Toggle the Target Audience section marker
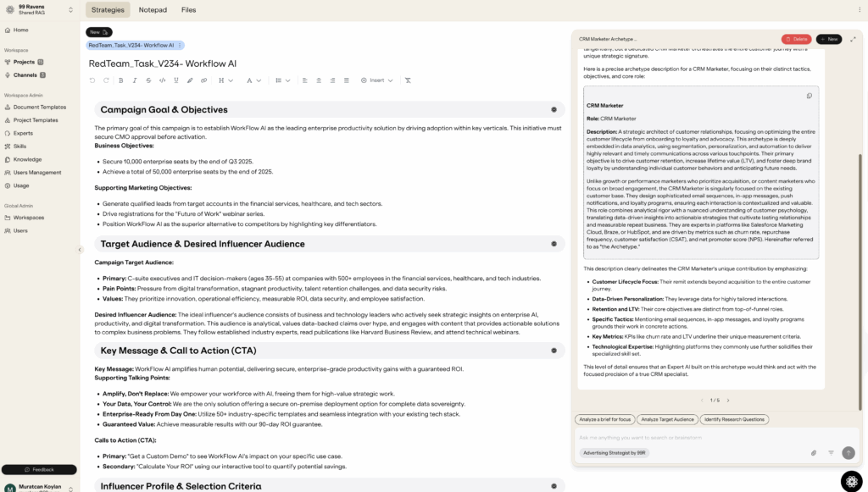 coord(554,244)
